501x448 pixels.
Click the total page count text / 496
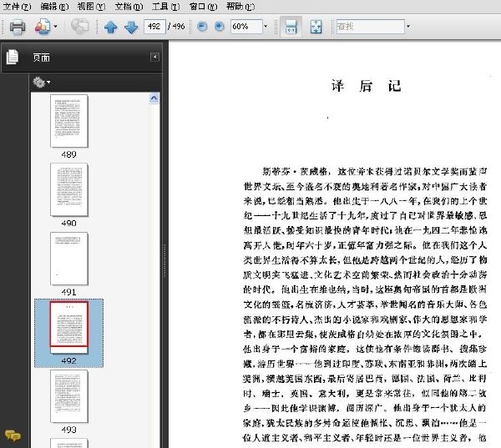177,27
